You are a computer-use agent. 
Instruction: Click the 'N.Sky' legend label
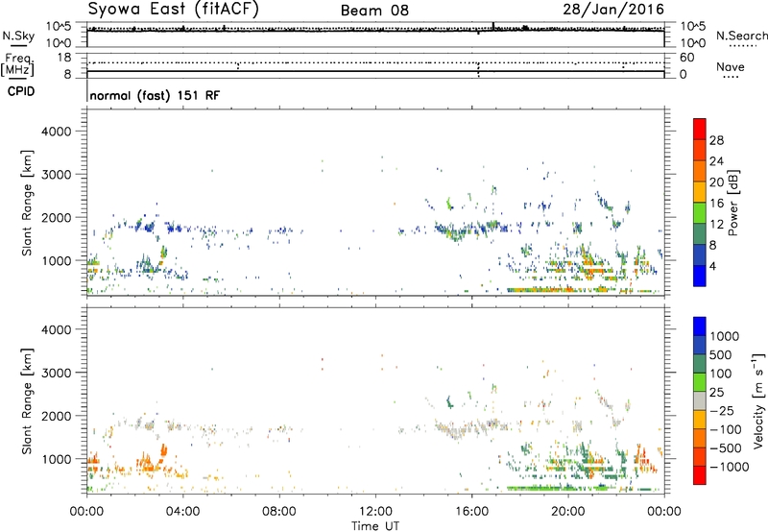(x=18, y=36)
